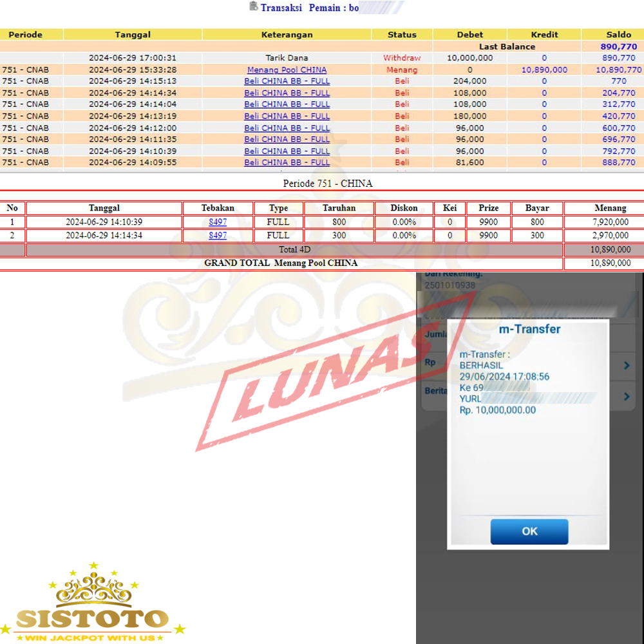Click the transaction icon beside Transaksi Pemain
Image resolution: width=644 pixels, height=644 pixels.
coord(253,7)
